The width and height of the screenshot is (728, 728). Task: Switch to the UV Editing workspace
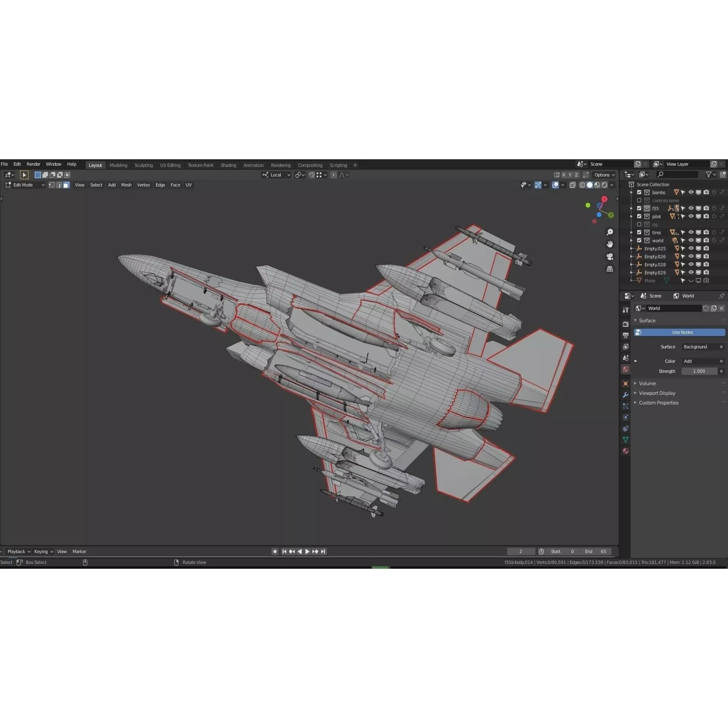coord(170,165)
